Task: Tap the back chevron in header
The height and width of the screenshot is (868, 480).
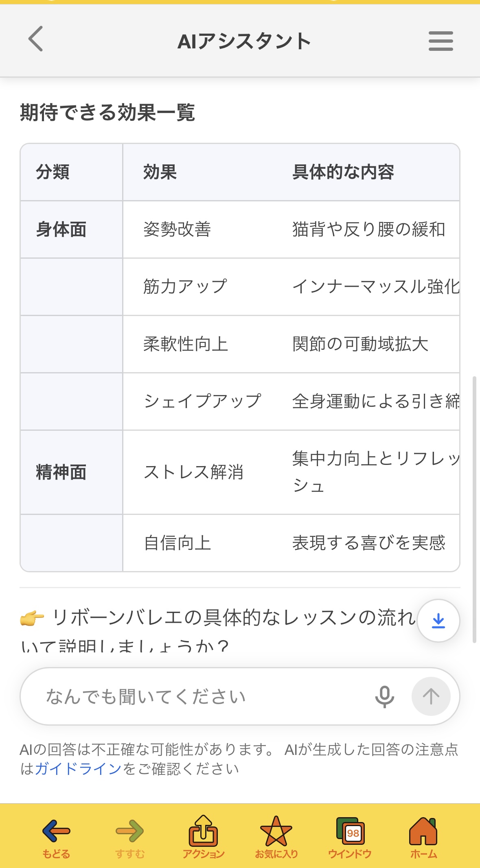Action: (36, 39)
